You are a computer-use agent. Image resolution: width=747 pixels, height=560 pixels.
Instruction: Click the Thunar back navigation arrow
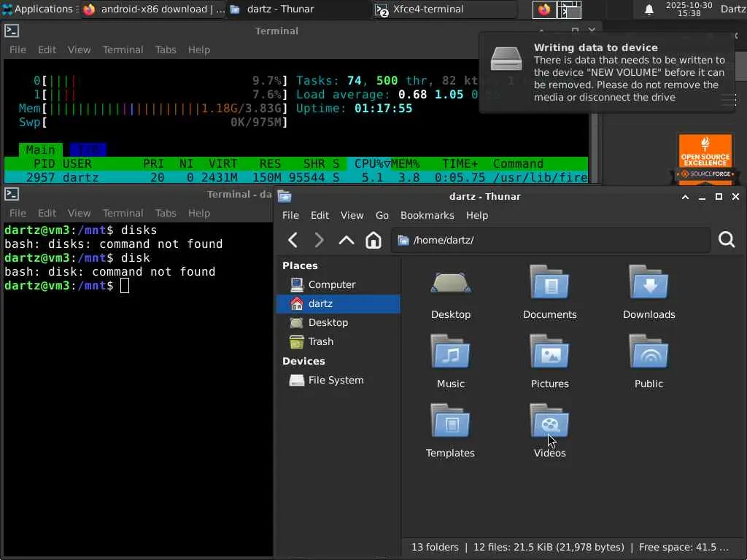pyautogui.click(x=293, y=240)
